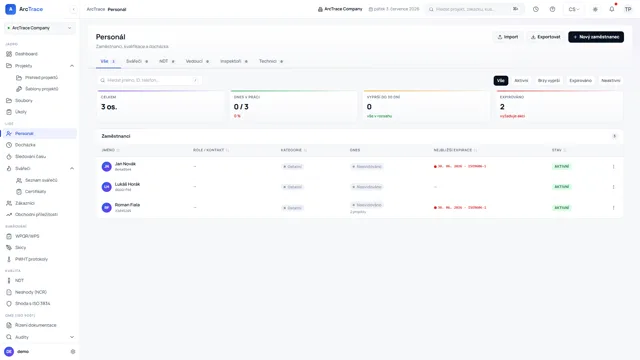Click the employee search field

pyautogui.click(x=149, y=80)
